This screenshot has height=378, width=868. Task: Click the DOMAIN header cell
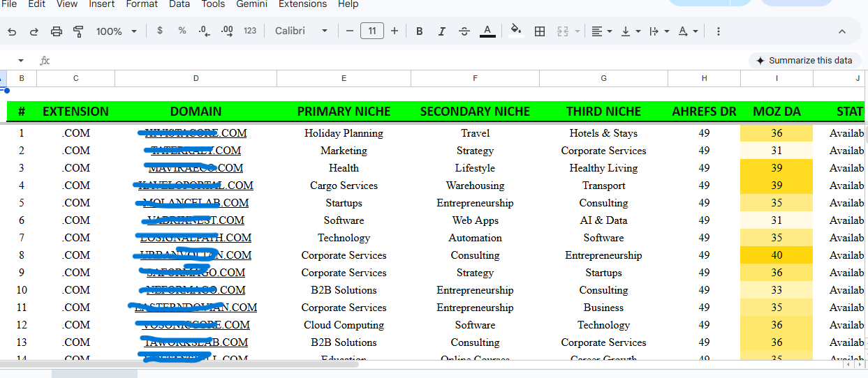tap(196, 112)
